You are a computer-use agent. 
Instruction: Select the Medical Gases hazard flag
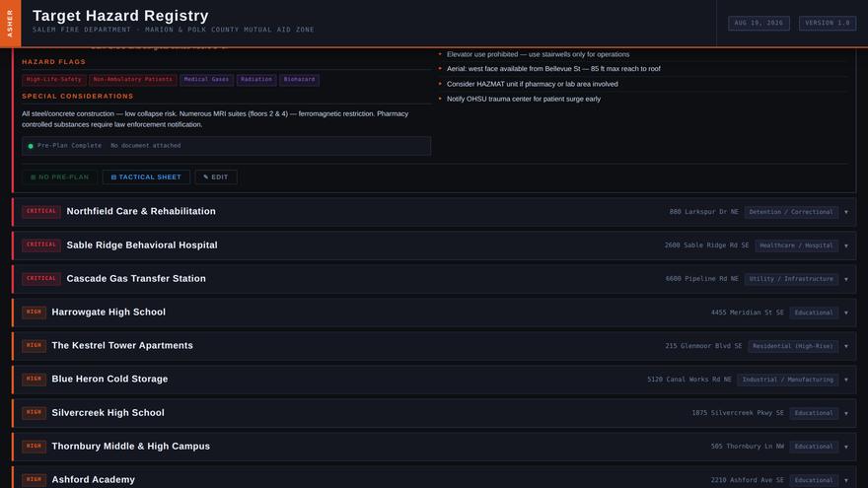tap(206, 80)
